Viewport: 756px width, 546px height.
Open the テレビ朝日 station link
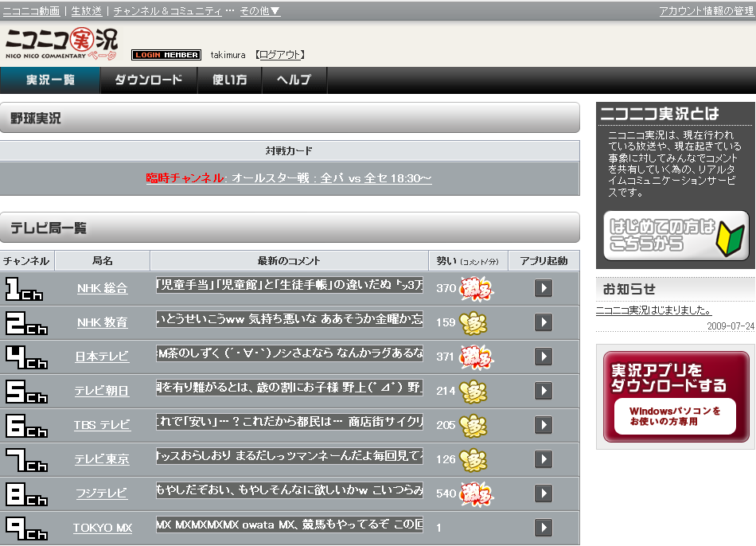(x=102, y=391)
